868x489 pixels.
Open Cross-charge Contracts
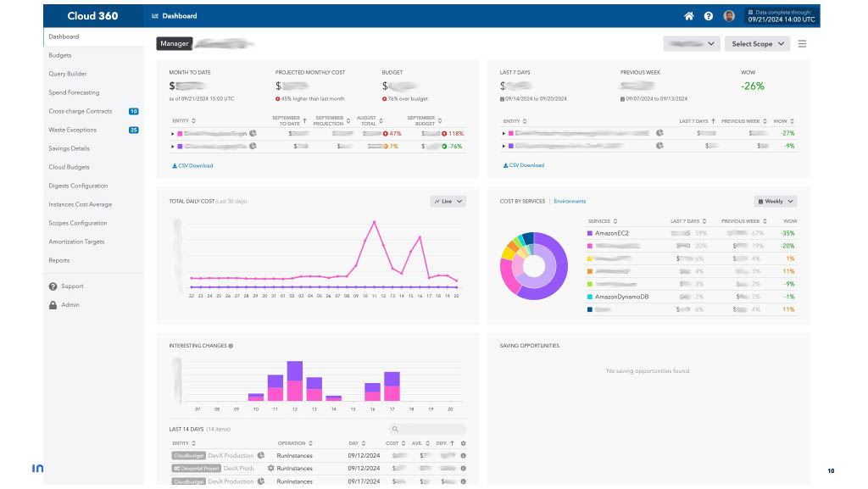[81, 111]
